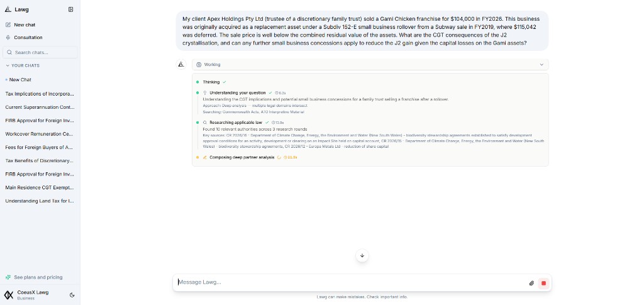Image resolution: width=644 pixels, height=305 pixels.
Task: Open chat 'Tax Implications of Incorpora...'
Action: [40, 94]
